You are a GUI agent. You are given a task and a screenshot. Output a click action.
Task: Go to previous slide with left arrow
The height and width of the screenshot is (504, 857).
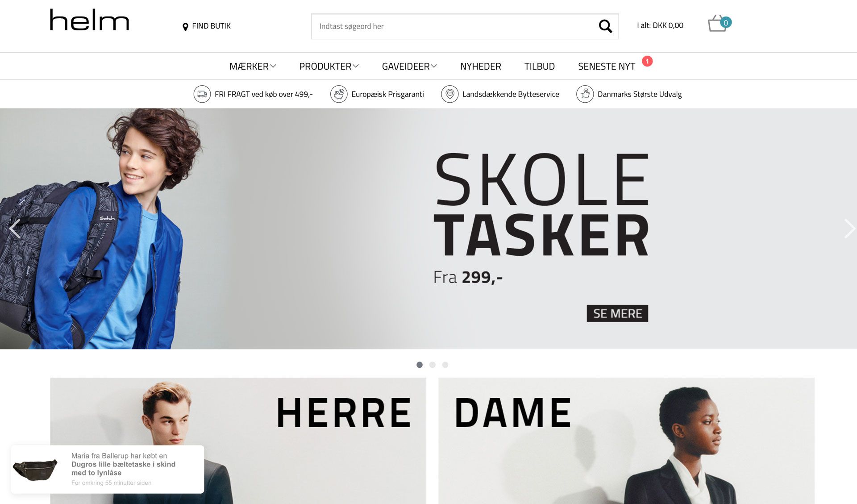tap(15, 229)
